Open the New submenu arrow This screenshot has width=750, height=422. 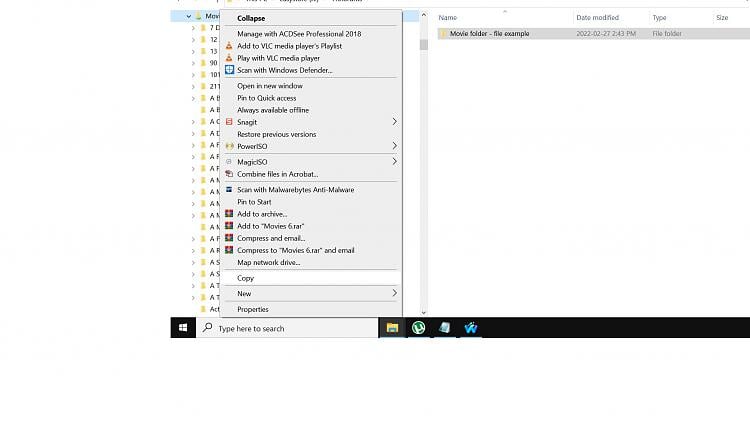(395, 293)
